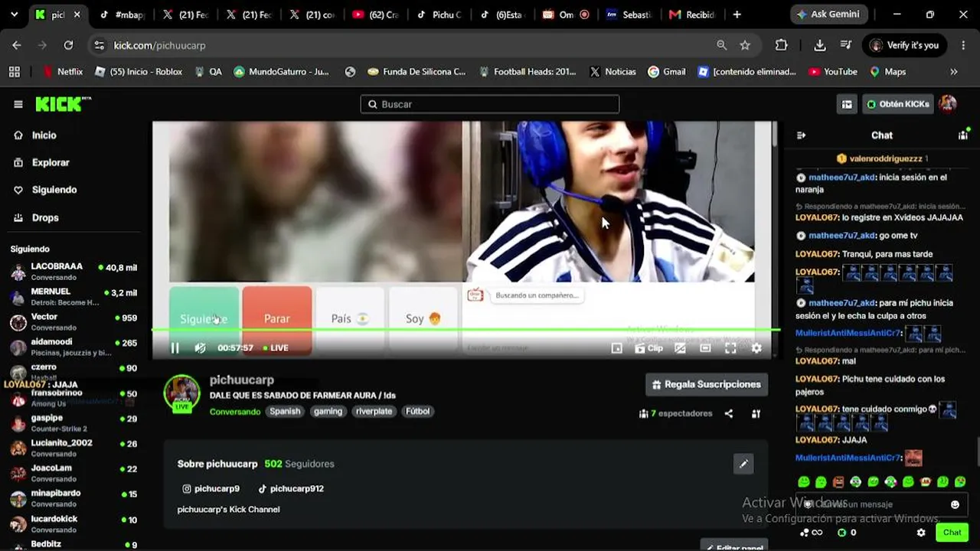Image resolution: width=980 pixels, height=551 pixels.
Task: Open chat settings gear
Action: [x=921, y=533]
